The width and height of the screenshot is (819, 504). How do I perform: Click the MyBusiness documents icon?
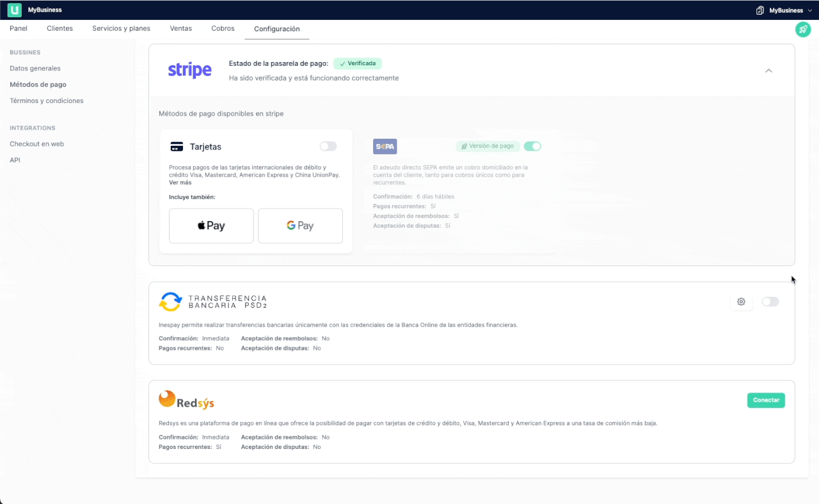tap(760, 10)
